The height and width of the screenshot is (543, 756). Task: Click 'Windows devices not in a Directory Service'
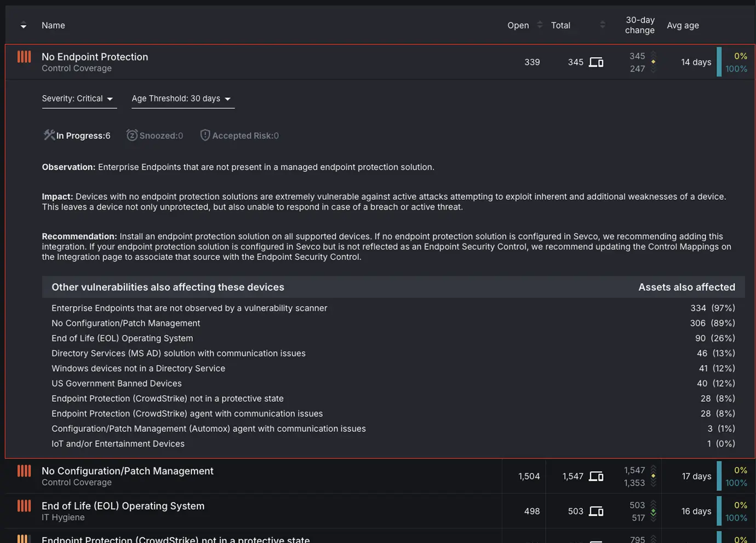pyautogui.click(x=138, y=368)
